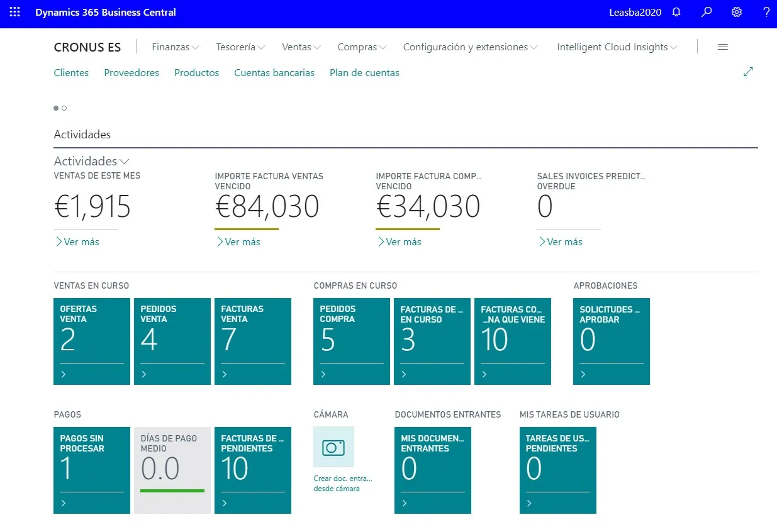The height and width of the screenshot is (532, 777).
Task: Open the hamburger more-menu icon
Action: (723, 47)
